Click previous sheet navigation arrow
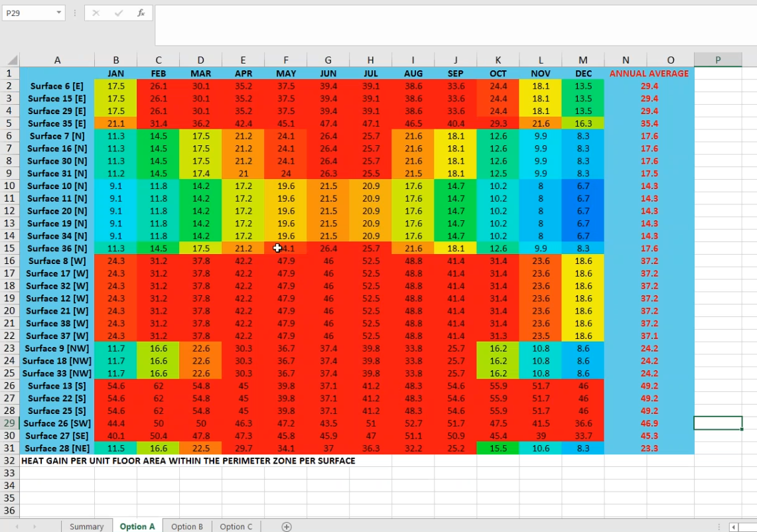757x532 pixels. [x=16, y=527]
